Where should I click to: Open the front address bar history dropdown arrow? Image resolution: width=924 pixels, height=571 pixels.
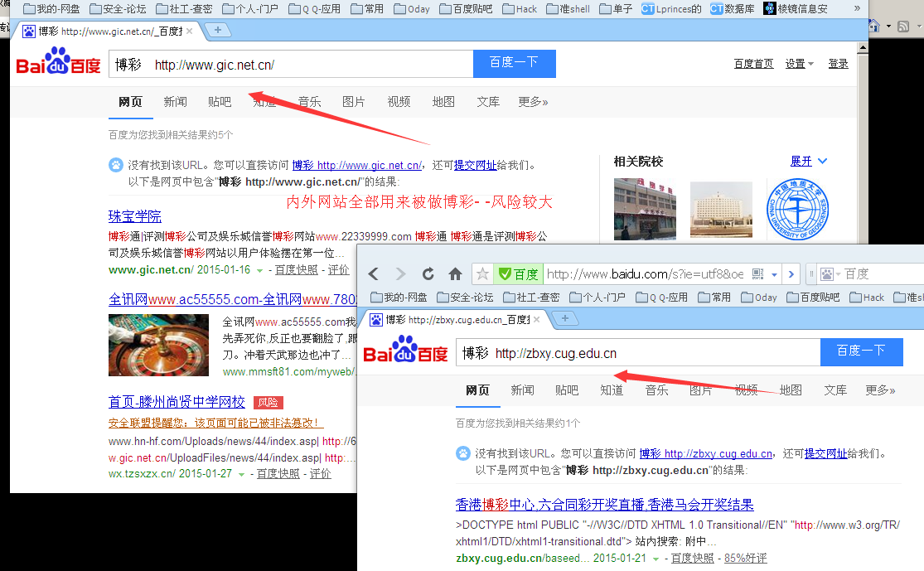774,274
